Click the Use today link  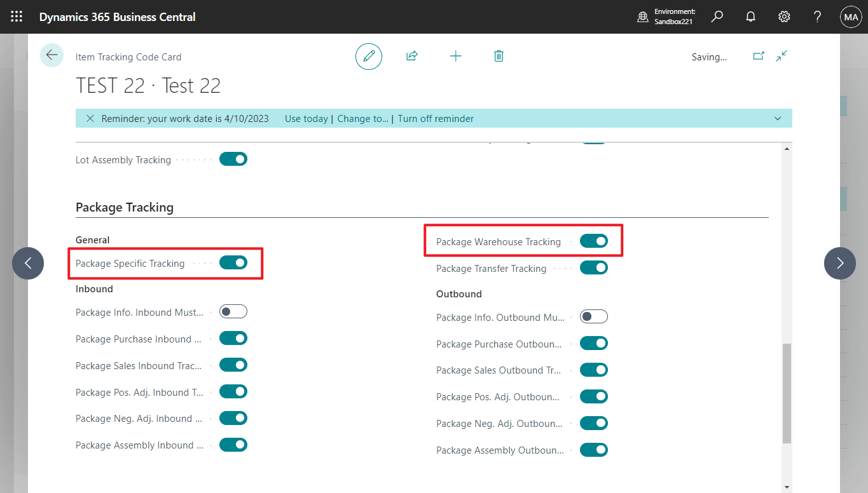(306, 118)
